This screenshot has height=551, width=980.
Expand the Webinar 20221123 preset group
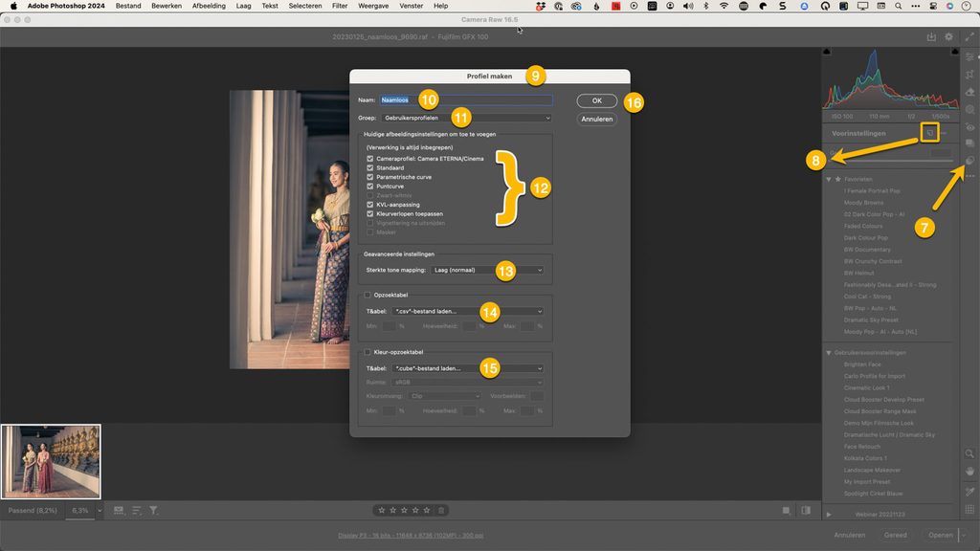[829, 515]
